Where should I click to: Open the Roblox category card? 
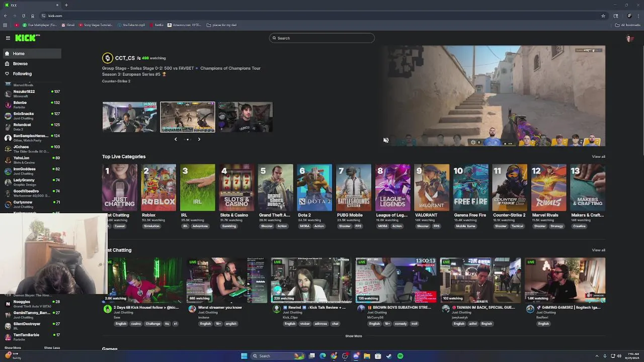point(158,188)
